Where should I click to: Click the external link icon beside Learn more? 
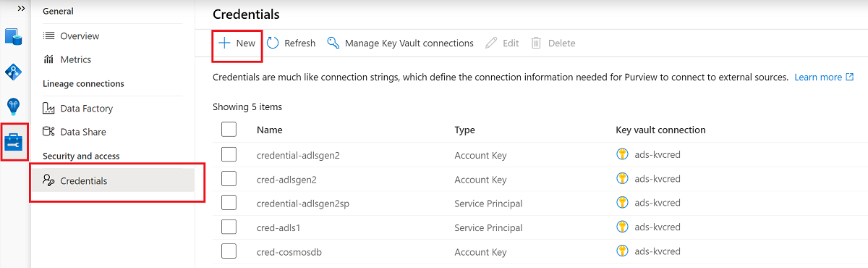[850, 77]
